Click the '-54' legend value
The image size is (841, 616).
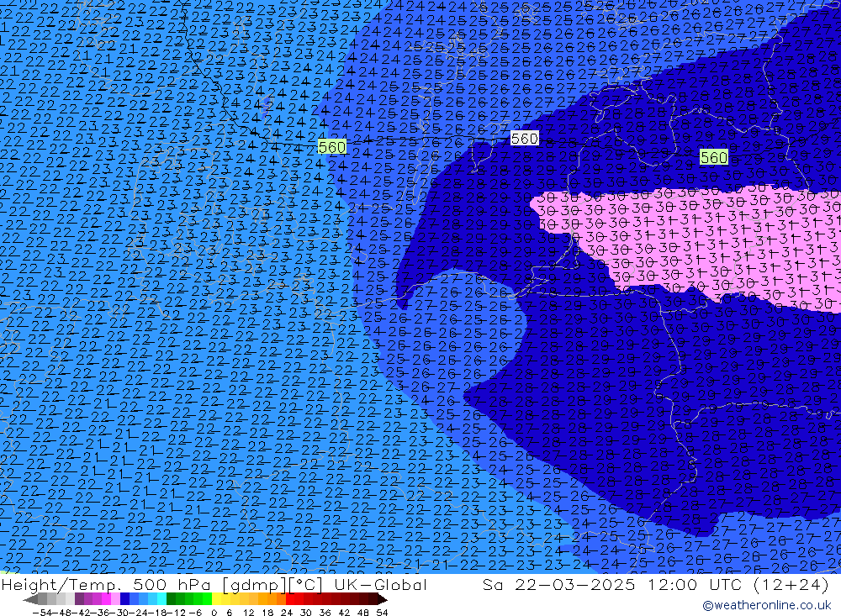pos(42,613)
